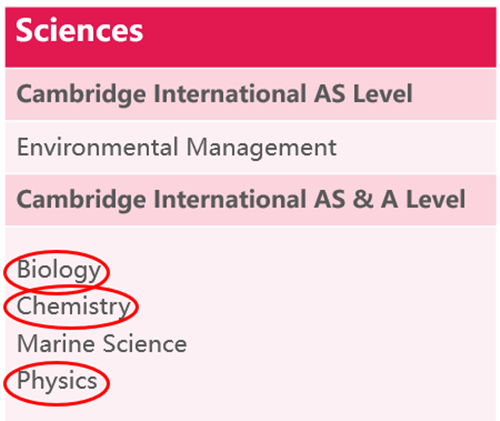500x421 pixels.
Task: Click the word Science in Marine Science
Action: tap(145, 344)
